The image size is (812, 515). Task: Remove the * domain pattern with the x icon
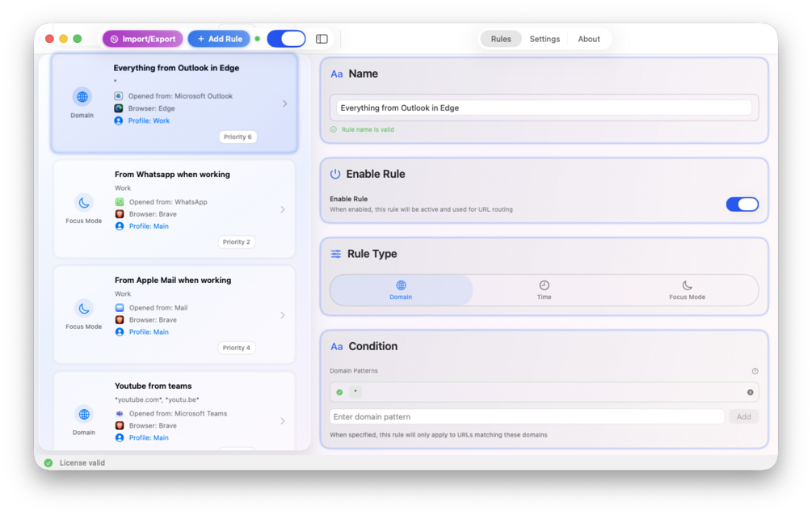(751, 392)
